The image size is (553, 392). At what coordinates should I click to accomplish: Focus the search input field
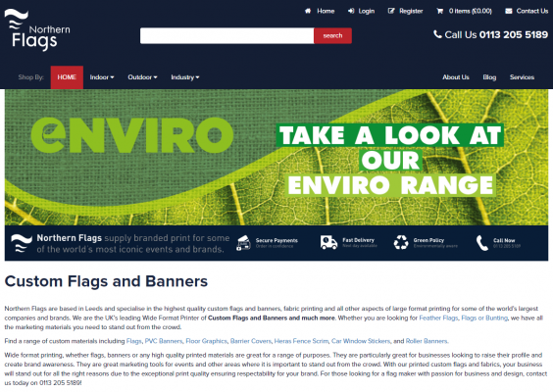point(226,35)
